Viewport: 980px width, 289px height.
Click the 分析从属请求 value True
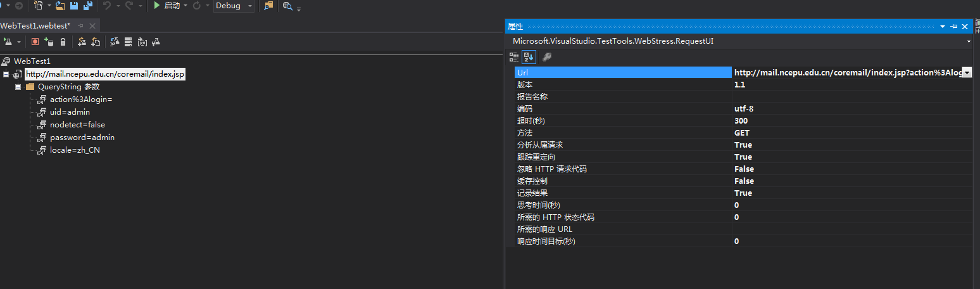point(853,145)
